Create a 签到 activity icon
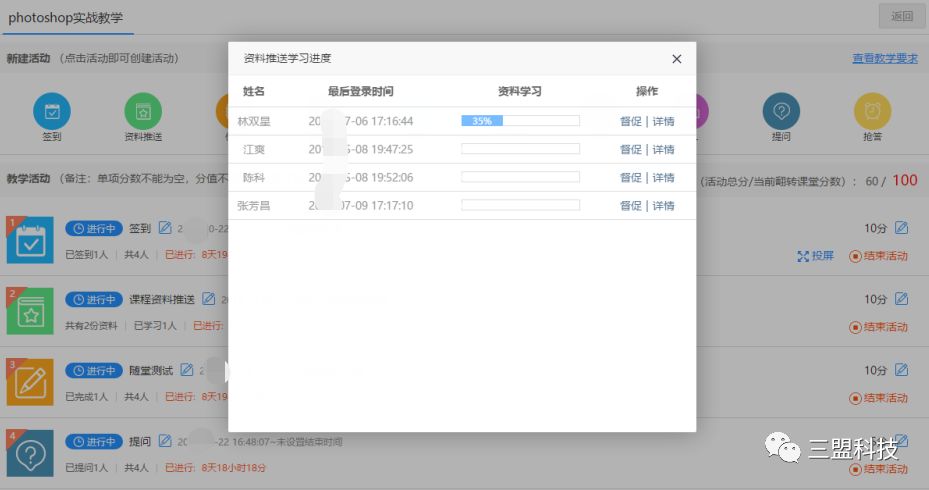929x490 pixels. point(52,111)
